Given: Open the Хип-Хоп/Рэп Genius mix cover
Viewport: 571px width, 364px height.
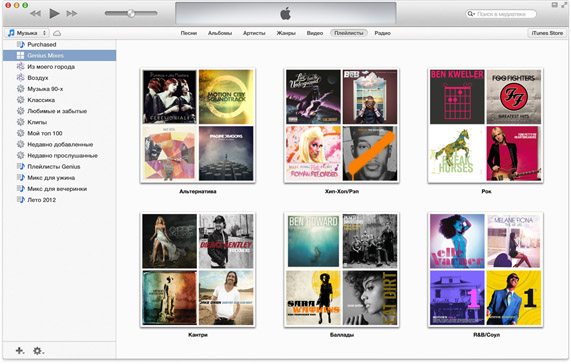Looking at the screenshot, I should [342, 126].
